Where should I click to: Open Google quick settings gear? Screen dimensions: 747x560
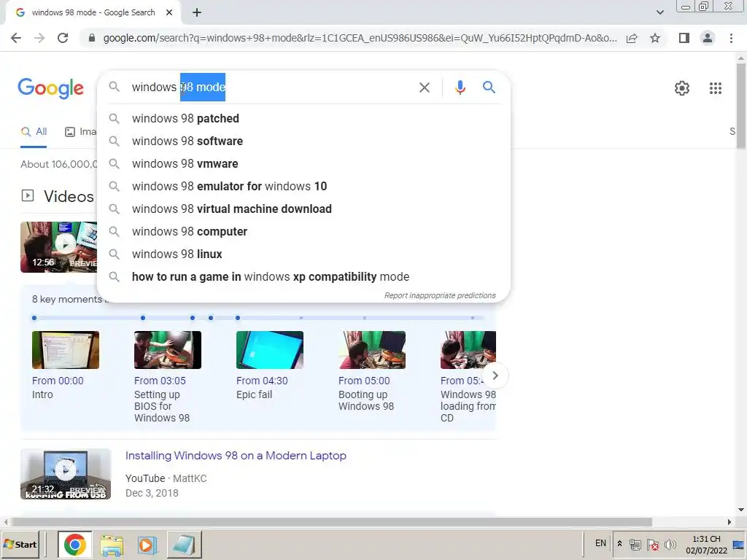coord(682,88)
